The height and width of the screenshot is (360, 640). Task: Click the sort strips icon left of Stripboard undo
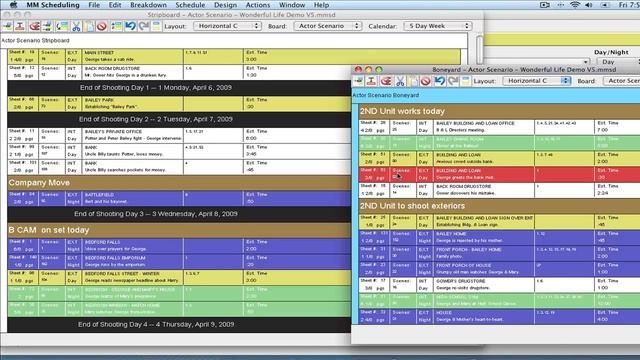116,27
